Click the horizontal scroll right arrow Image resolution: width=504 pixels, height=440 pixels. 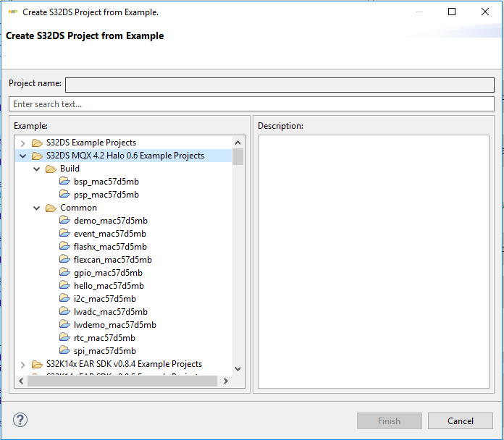[x=226, y=381]
